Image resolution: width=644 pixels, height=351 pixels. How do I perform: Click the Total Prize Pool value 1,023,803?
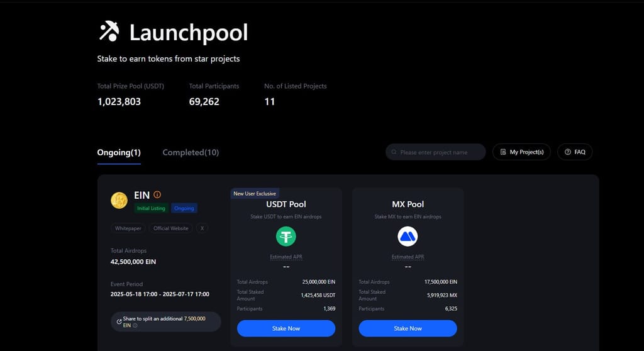point(119,101)
